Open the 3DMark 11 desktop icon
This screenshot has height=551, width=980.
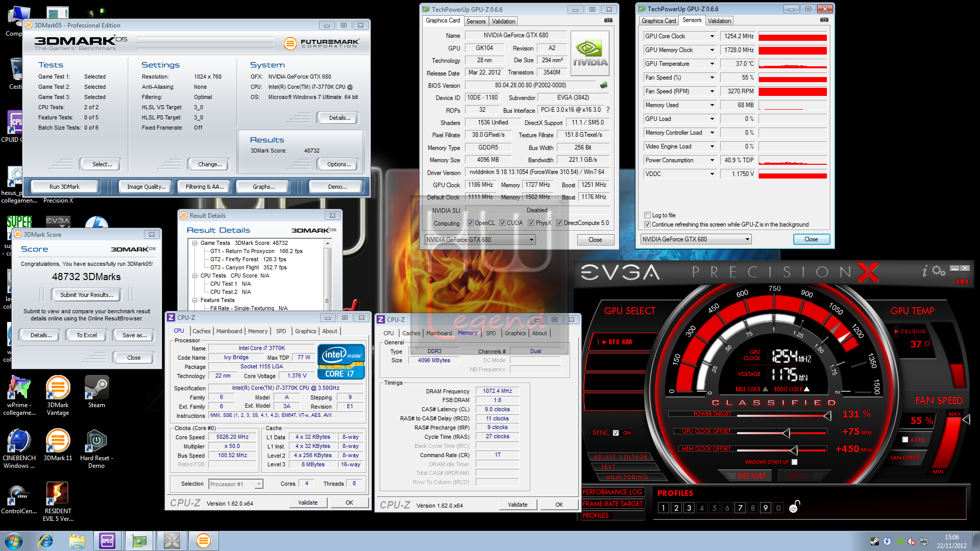click(x=58, y=445)
